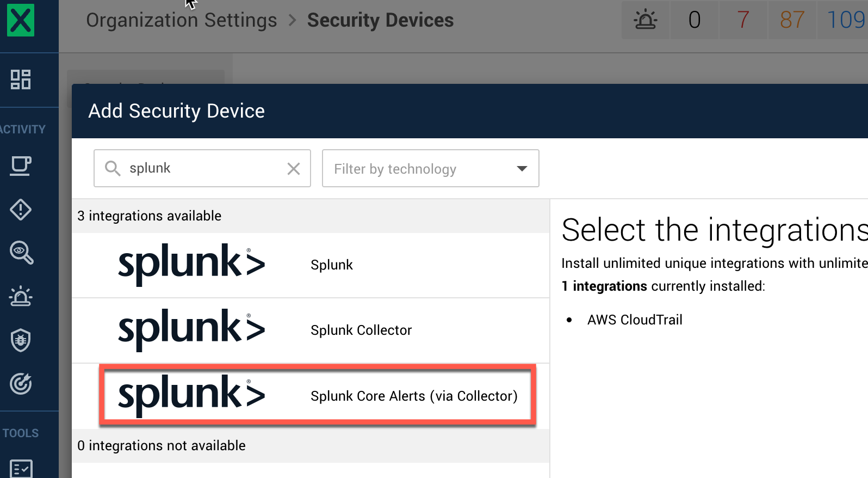
Task: Select the Splunk integration row
Action: click(311, 265)
